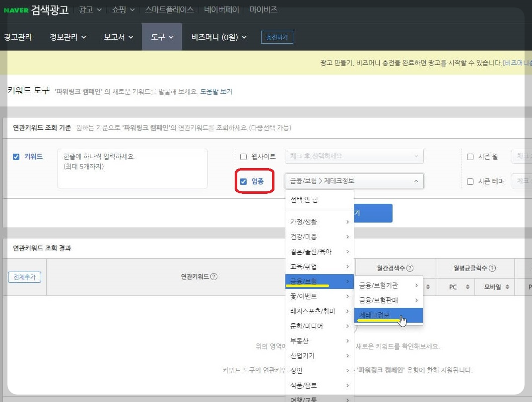
Task: Choose 재테크정보 submenu item
Action: (389, 315)
